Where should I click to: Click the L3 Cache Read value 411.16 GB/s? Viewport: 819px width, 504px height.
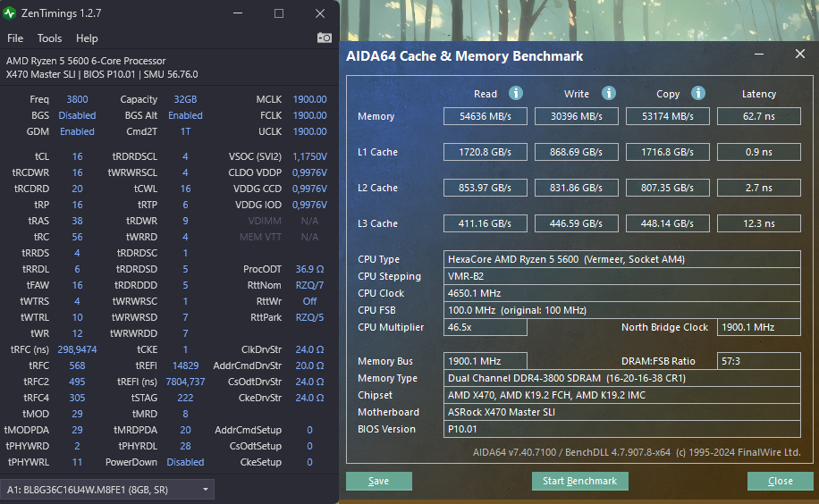point(485,223)
